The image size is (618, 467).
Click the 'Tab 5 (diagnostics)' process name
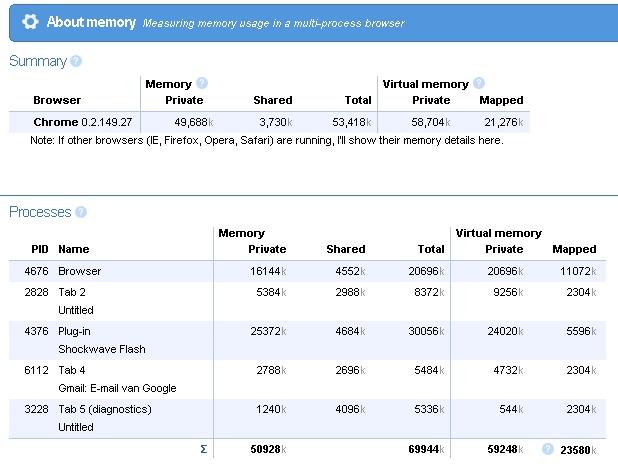pos(105,409)
